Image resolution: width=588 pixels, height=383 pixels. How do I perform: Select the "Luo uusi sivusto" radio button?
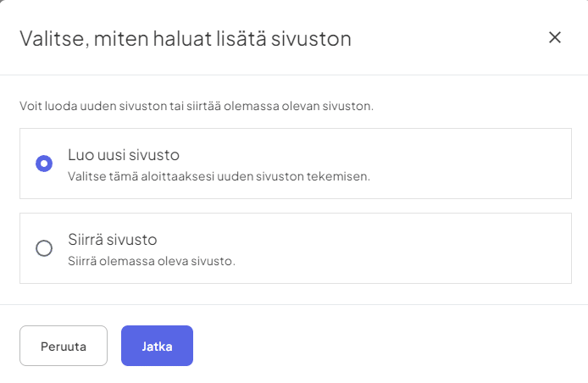tap(44, 164)
